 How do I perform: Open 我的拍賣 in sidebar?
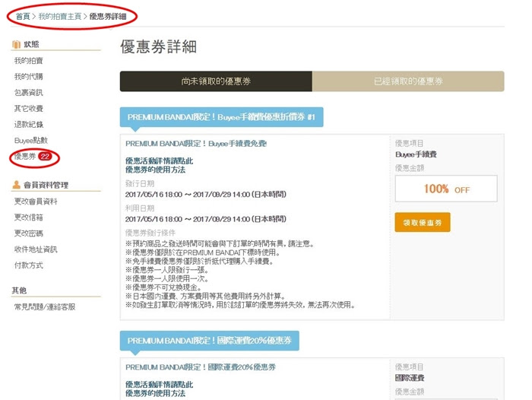(x=29, y=61)
